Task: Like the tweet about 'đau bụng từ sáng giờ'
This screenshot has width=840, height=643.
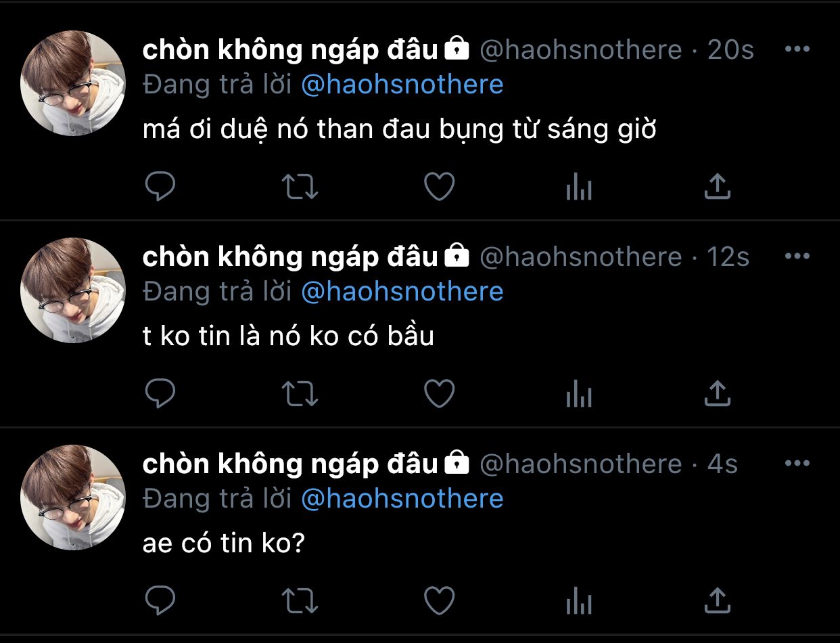Action: 439,187
